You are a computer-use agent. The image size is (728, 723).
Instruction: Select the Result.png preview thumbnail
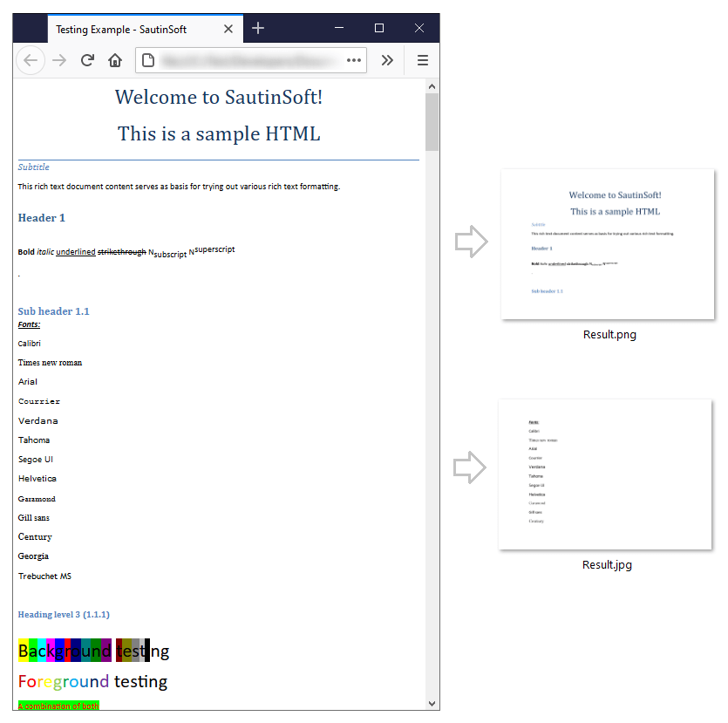[607, 242]
